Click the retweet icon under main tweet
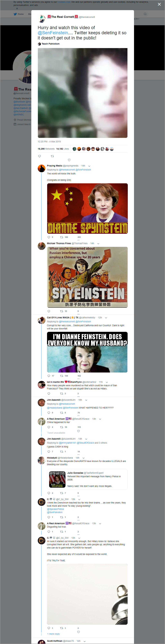165x644 pixels. point(52,156)
